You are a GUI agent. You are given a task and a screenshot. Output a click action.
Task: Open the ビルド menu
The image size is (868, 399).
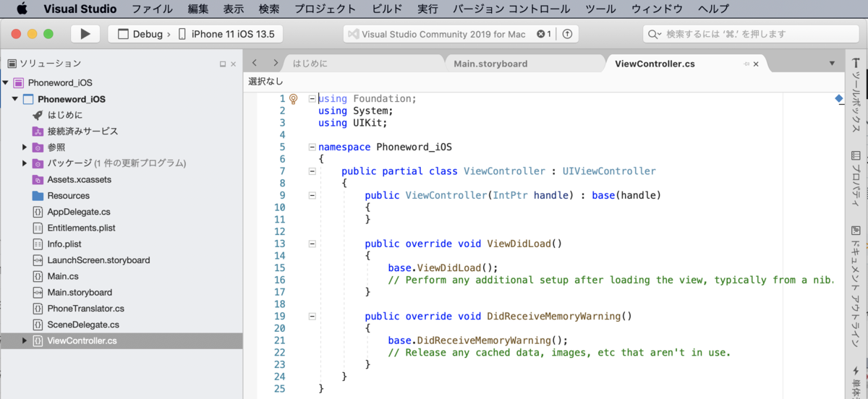coord(387,9)
